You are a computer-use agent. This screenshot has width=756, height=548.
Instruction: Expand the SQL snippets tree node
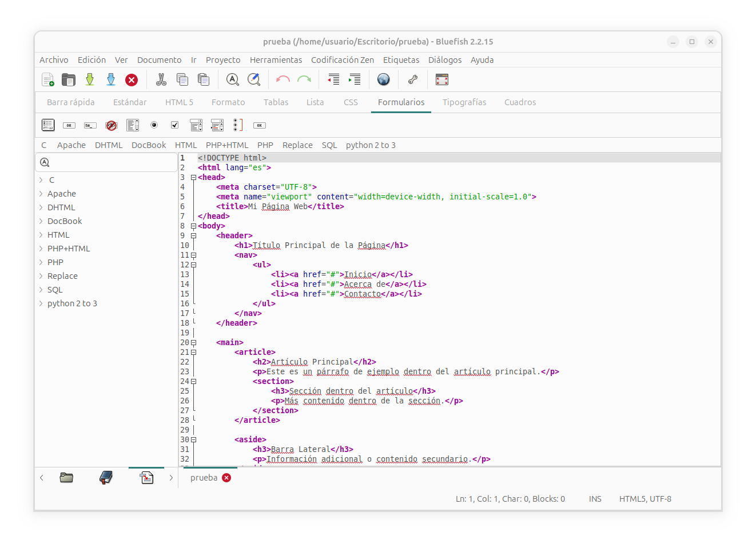[41, 290]
